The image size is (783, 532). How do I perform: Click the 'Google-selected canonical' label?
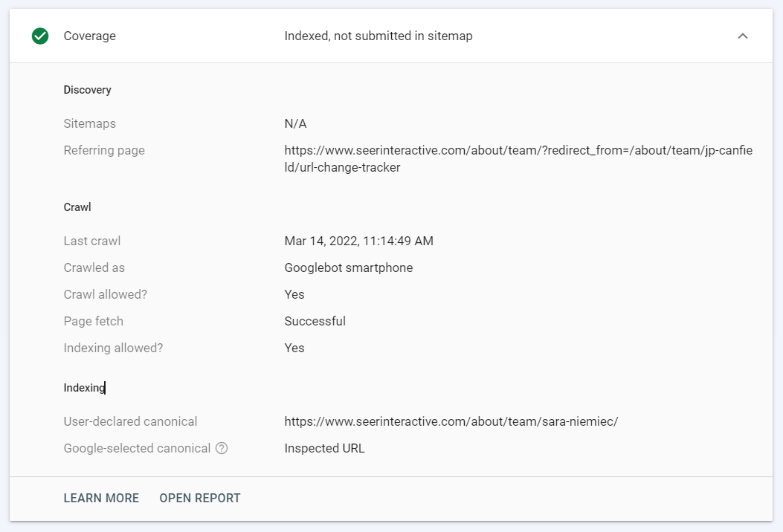pos(137,448)
